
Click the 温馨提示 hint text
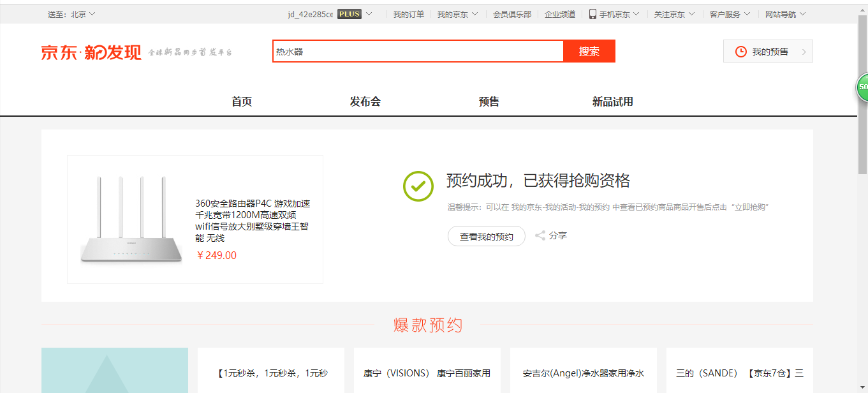tap(608, 207)
